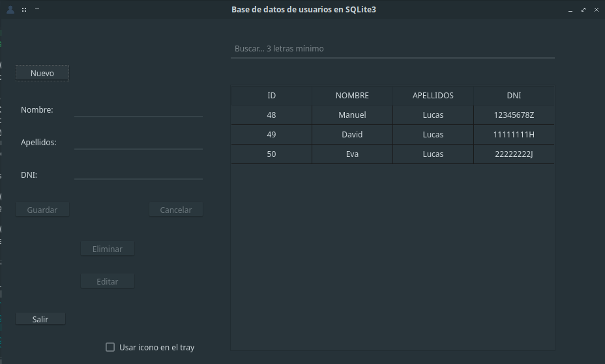
Task: Click the user icon in title bar
Action: coord(10,10)
